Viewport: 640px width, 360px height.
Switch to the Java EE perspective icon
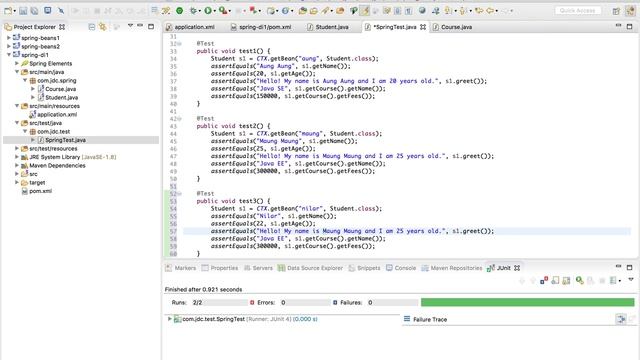[x=631, y=11]
